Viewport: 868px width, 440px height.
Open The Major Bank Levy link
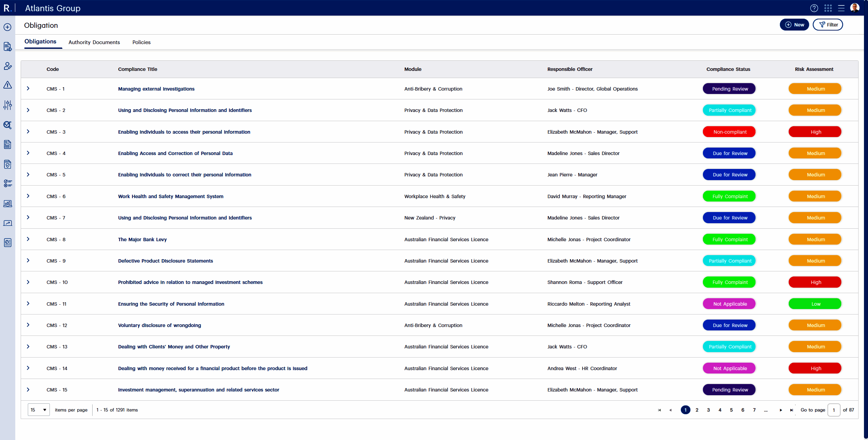[142, 240]
